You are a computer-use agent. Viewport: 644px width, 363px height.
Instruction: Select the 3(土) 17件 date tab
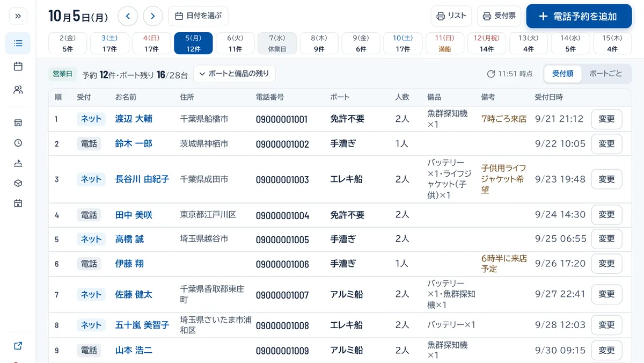click(109, 43)
